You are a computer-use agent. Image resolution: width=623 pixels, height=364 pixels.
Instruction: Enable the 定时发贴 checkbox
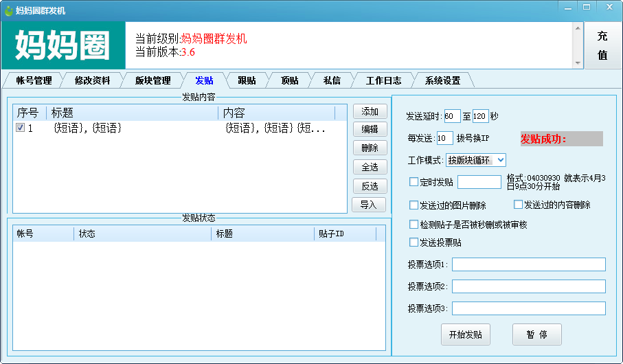[x=414, y=182]
